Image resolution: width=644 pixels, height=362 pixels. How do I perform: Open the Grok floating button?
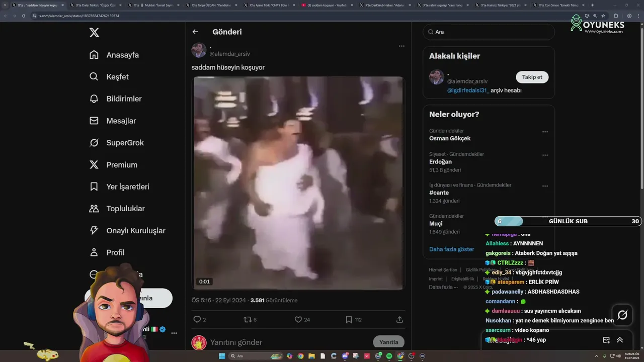pyautogui.click(x=622, y=315)
